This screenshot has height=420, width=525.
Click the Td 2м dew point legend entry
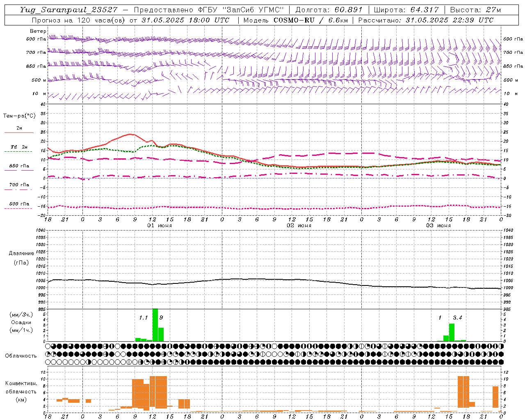pyautogui.click(x=19, y=147)
